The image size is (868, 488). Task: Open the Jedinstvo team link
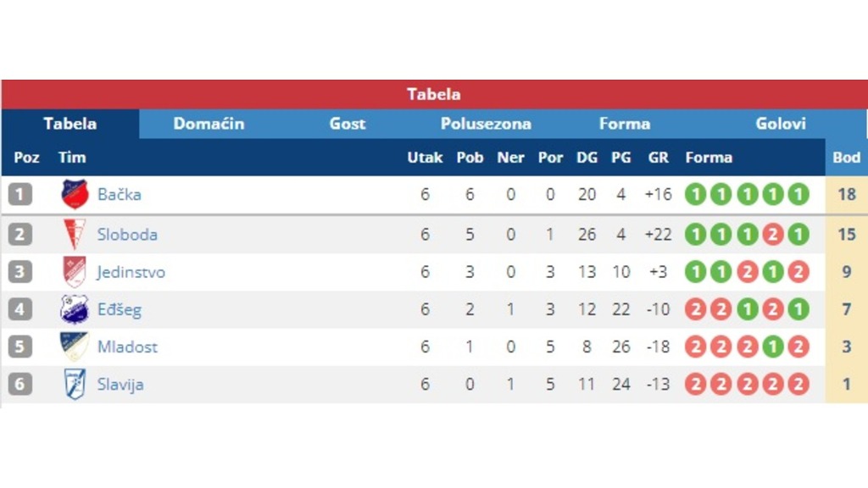131,272
